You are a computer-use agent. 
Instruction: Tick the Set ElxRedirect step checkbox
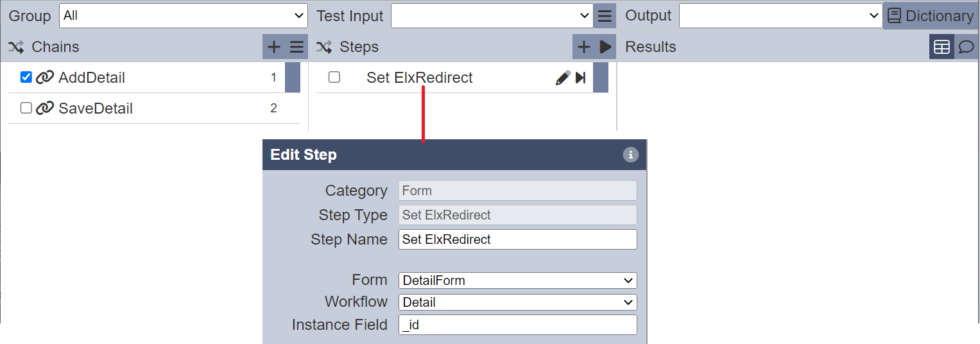coord(334,77)
